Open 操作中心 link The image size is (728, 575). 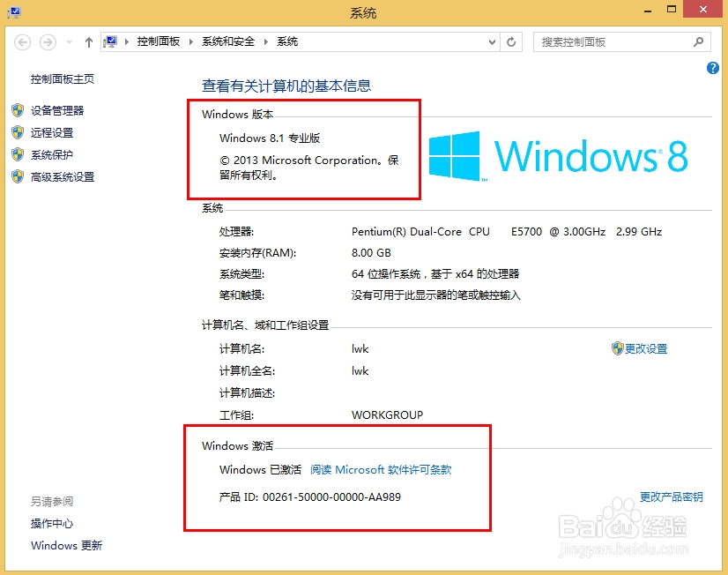pos(52,524)
